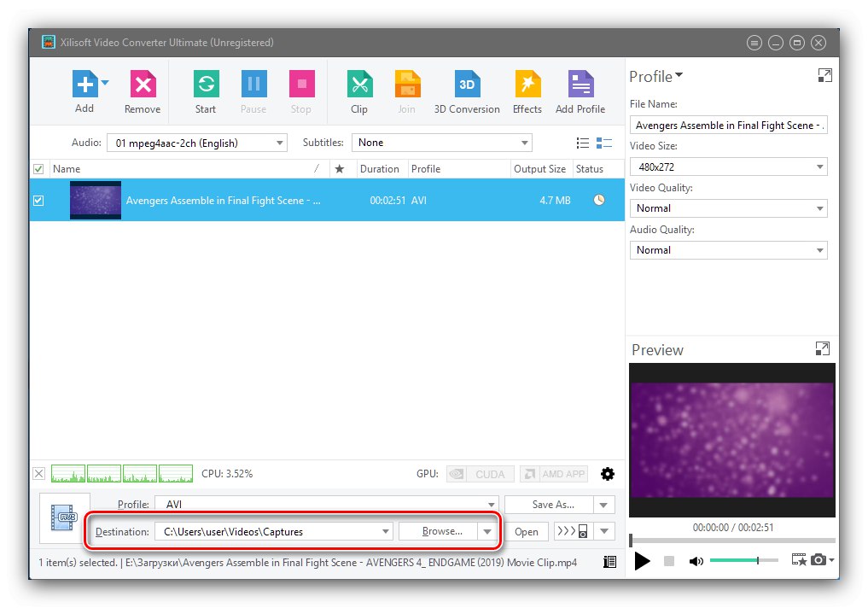Click the transfer to device icon
The height and width of the screenshot is (608, 868).
tap(573, 532)
